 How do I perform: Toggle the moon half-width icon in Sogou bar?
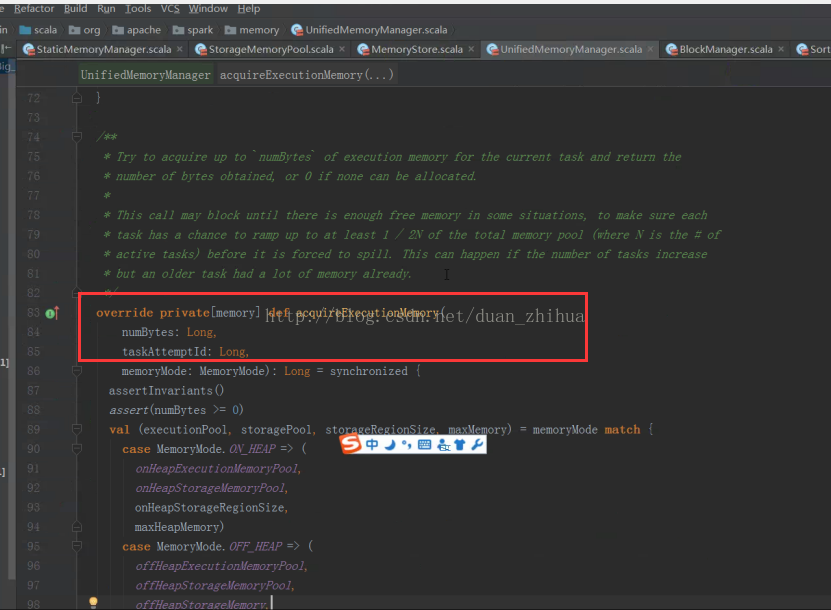pos(390,444)
